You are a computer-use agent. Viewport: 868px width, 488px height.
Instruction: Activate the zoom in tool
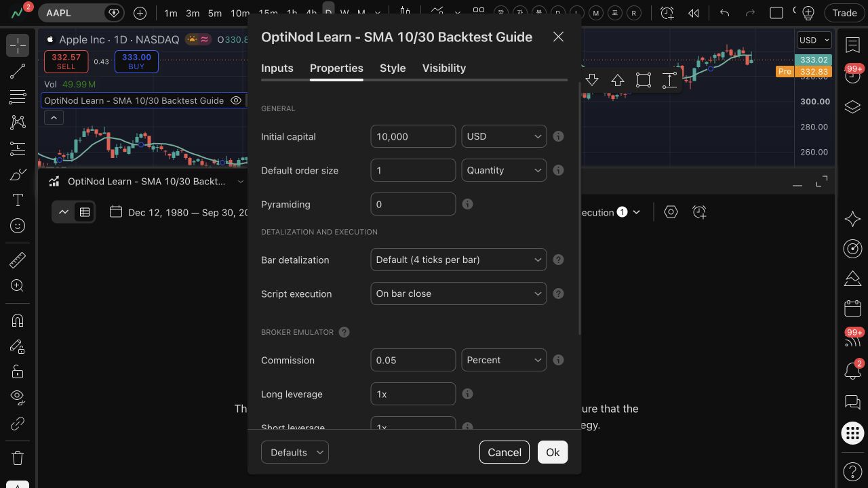tap(18, 285)
